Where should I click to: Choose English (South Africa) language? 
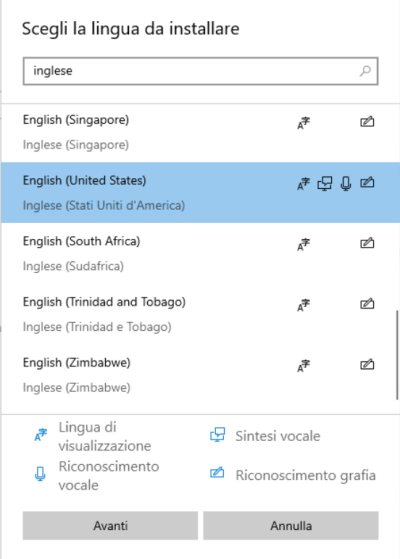200,253
